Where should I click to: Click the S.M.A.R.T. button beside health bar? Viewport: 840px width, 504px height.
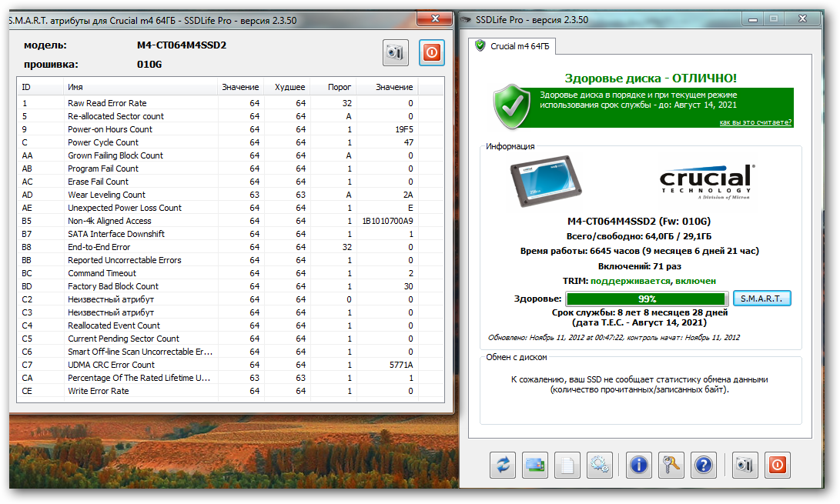tap(761, 299)
